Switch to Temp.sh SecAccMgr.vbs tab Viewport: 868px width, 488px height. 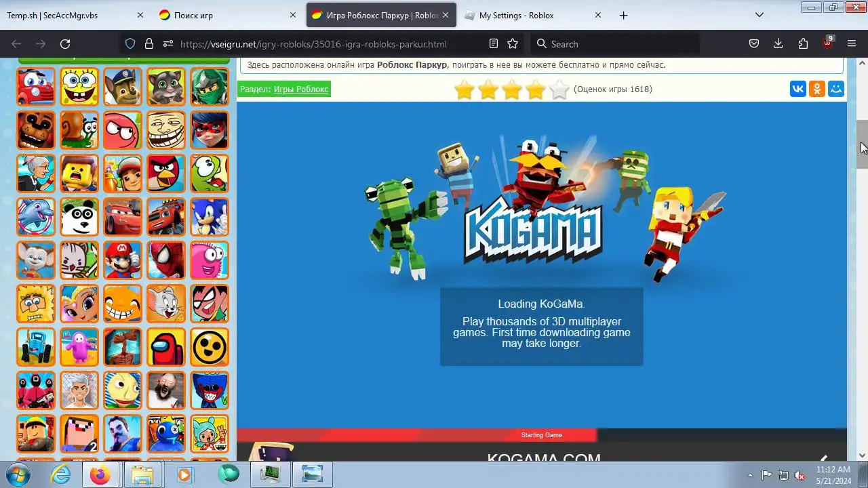click(x=75, y=15)
